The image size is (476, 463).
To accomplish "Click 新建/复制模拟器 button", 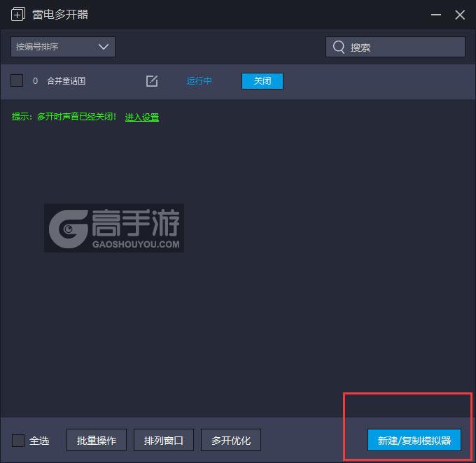I will click(414, 440).
